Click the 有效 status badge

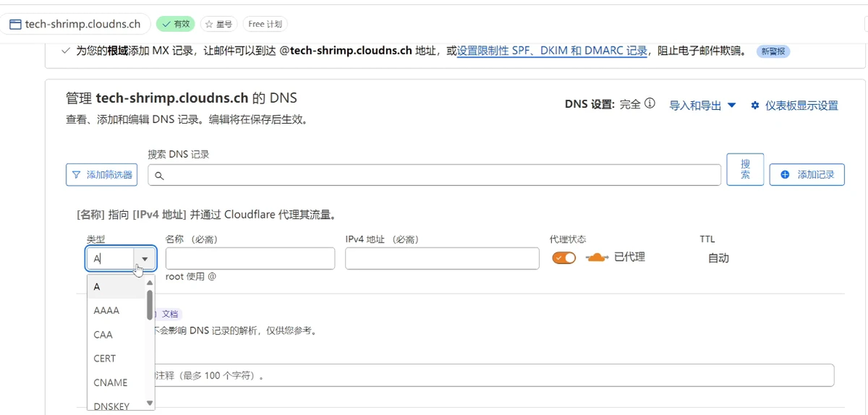(175, 24)
